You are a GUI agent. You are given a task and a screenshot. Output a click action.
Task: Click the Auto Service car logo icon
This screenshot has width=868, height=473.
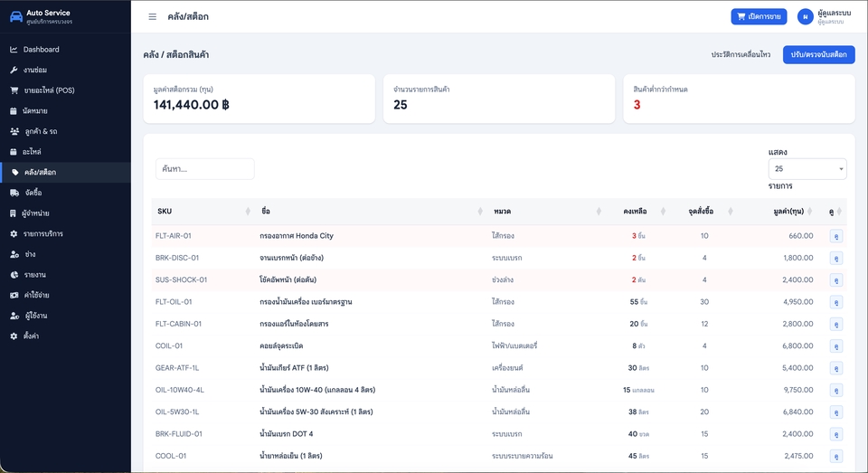click(x=16, y=16)
